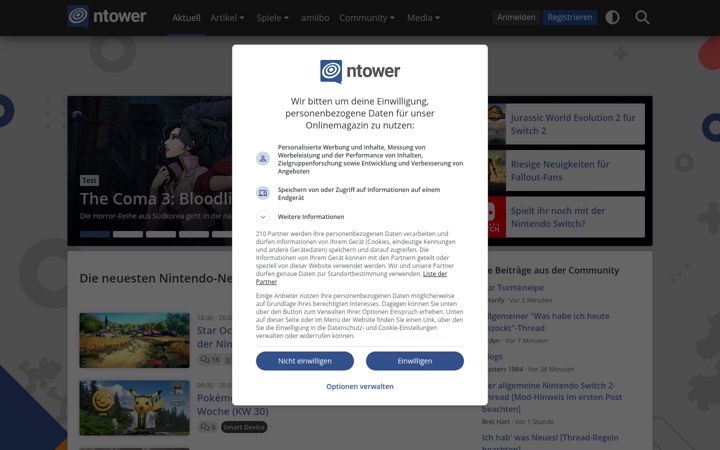Viewport: 720px width, 450px height.
Task: Click the Einwilligen button
Action: coord(415,361)
